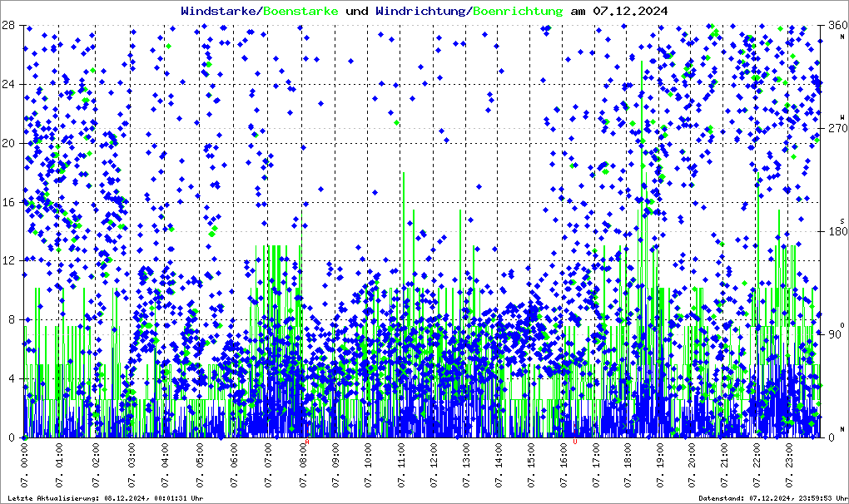This screenshot has height=504, width=849.
Task: Click the 'Windrichtung' title word
Action: click(420, 11)
